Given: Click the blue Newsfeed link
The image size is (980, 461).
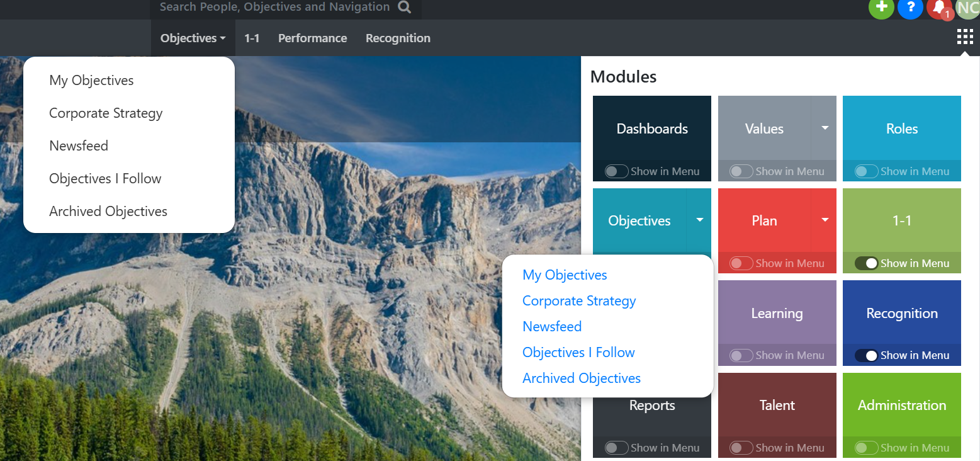Looking at the screenshot, I should click(x=551, y=327).
